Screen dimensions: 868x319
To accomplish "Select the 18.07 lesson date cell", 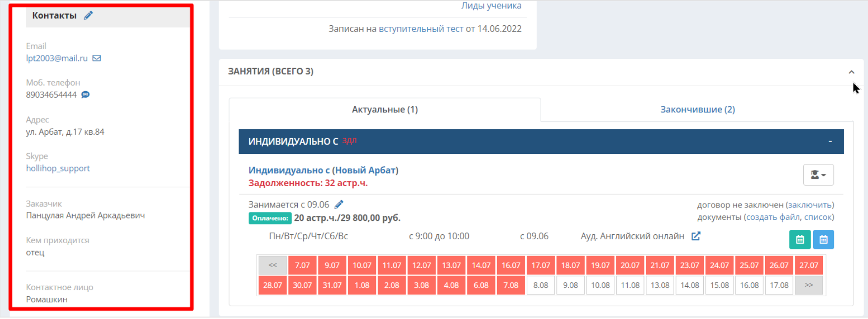I will click(570, 265).
